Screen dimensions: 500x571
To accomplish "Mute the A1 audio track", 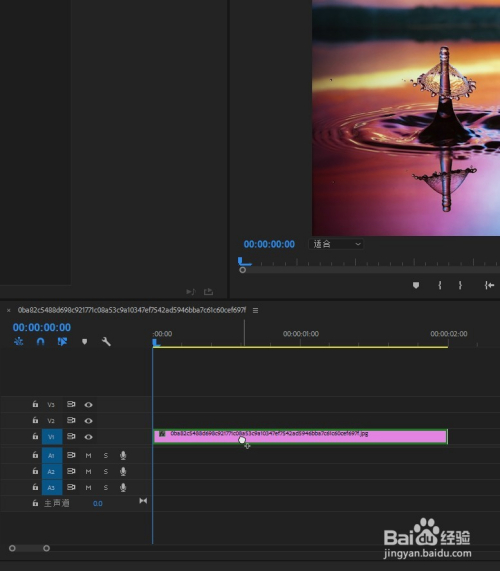I will (x=88, y=456).
